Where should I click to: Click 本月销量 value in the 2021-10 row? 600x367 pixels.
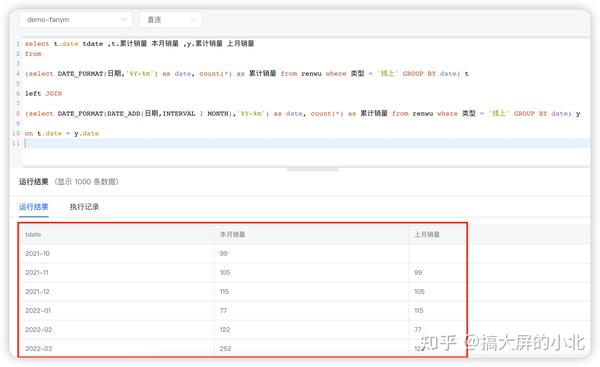(x=224, y=254)
